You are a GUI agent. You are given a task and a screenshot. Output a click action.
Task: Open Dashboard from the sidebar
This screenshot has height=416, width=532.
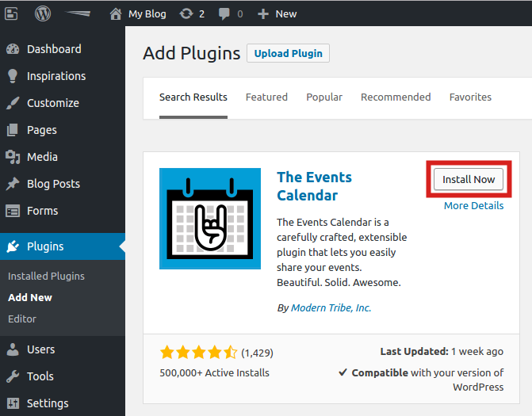pyautogui.click(x=53, y=49)
